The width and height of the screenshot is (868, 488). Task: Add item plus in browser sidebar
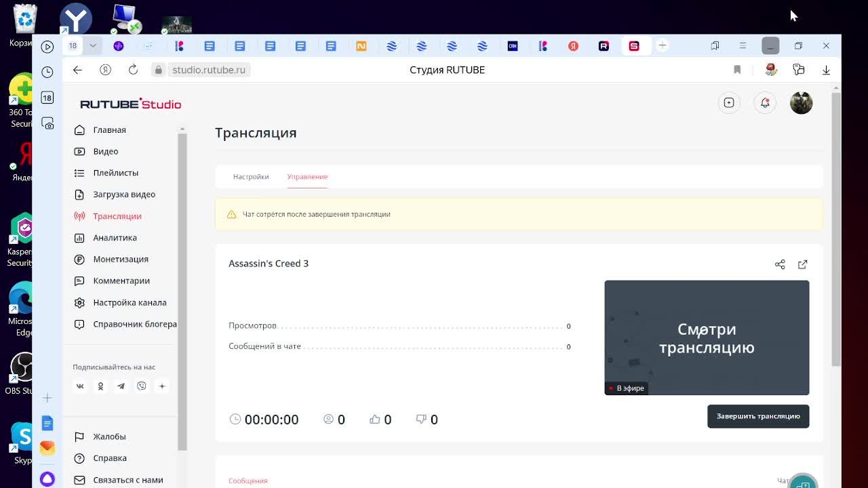(47, 398)
